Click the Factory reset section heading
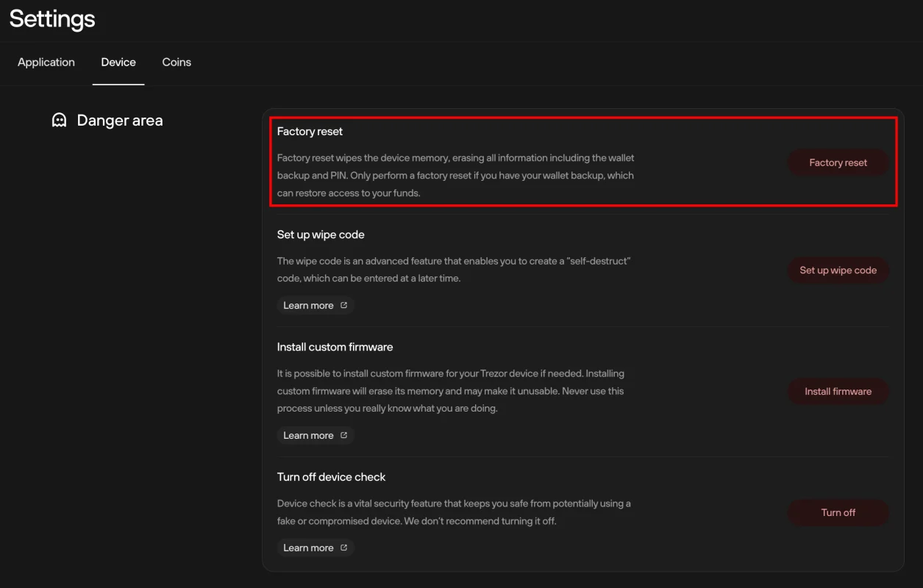The height and width of the screenshot is (588, 923). coord(310,132)
